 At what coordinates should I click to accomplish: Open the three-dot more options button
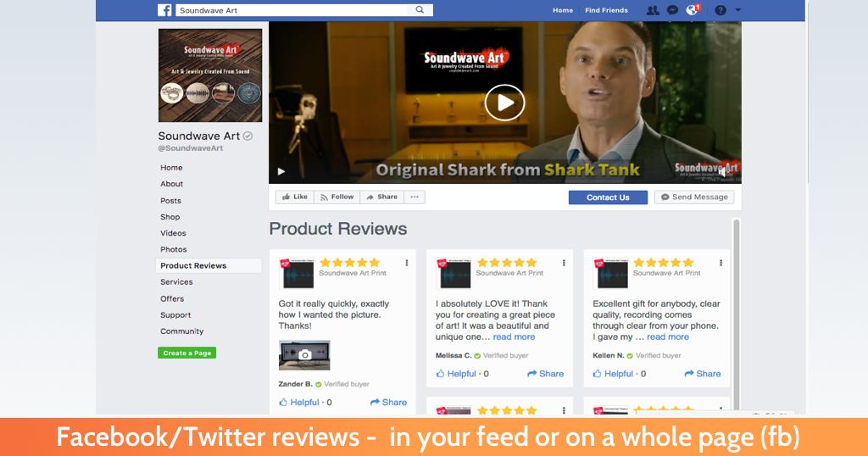(415, 197)
